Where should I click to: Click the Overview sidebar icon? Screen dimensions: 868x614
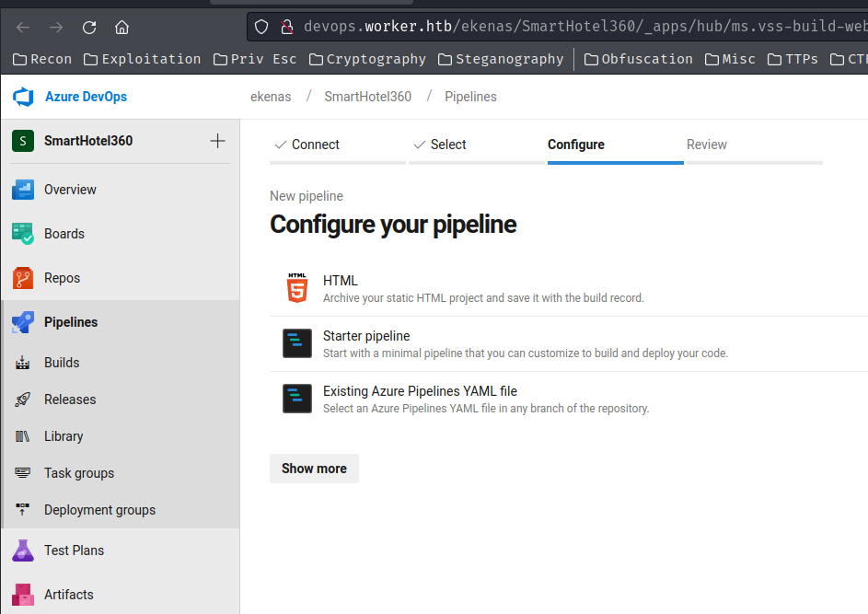pyautogui.click(x=23, y=190)
